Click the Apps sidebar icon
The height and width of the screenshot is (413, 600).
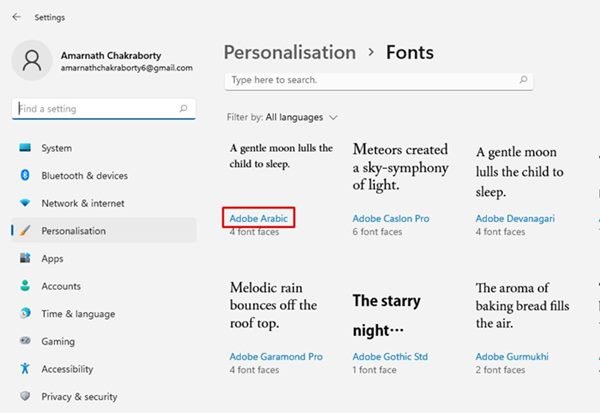(25, 258)
